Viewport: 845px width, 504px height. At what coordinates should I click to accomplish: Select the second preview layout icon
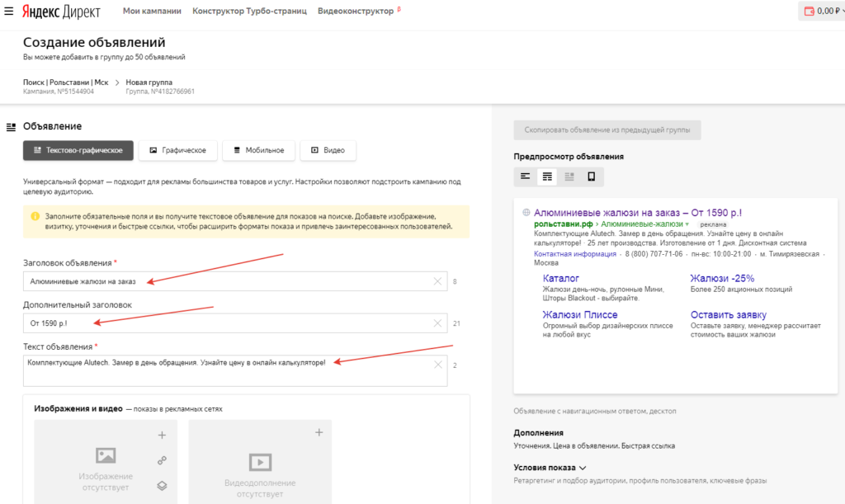point(547,177)
